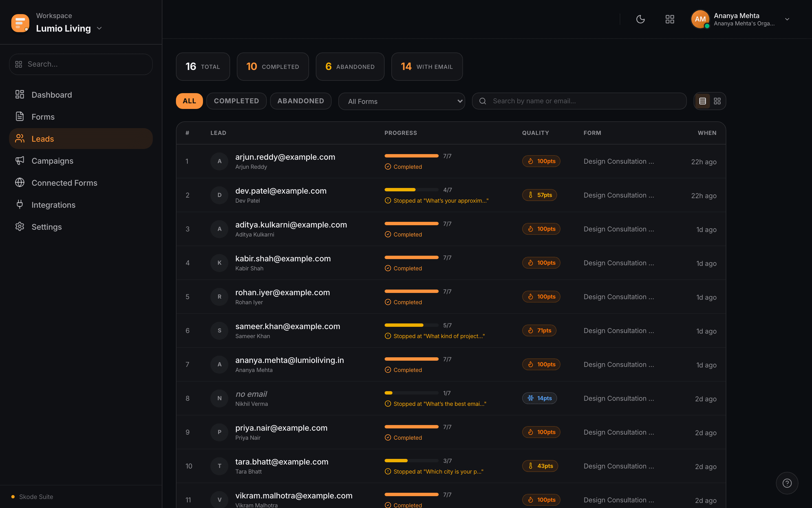
Task: Open Integrations in the sidebar
Action: (x=81, y=205)
